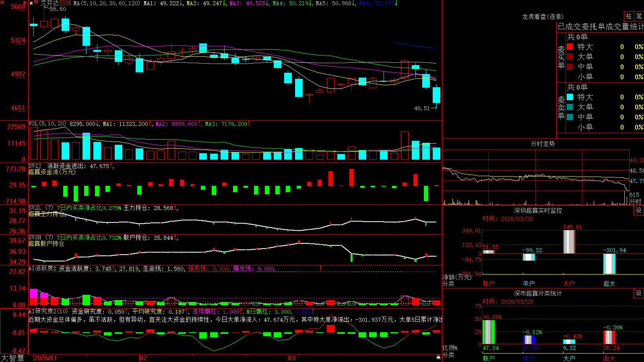
Task: Click the SVZJ indicator name
Action: (x=35, y=166)
